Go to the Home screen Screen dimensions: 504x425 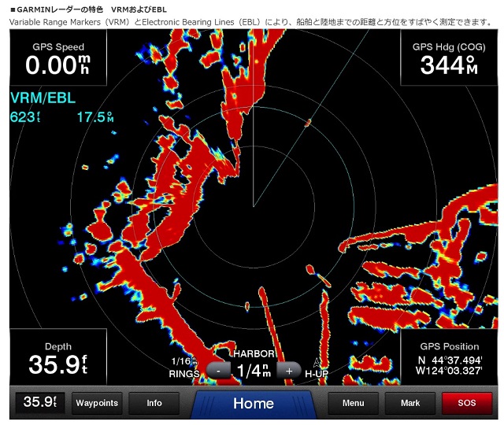(253, 404)
